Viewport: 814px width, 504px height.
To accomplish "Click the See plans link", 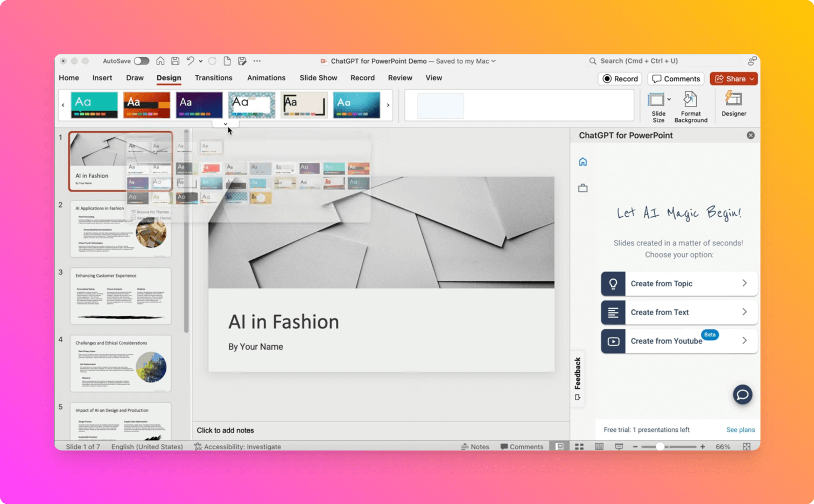I will click(740, 429).
